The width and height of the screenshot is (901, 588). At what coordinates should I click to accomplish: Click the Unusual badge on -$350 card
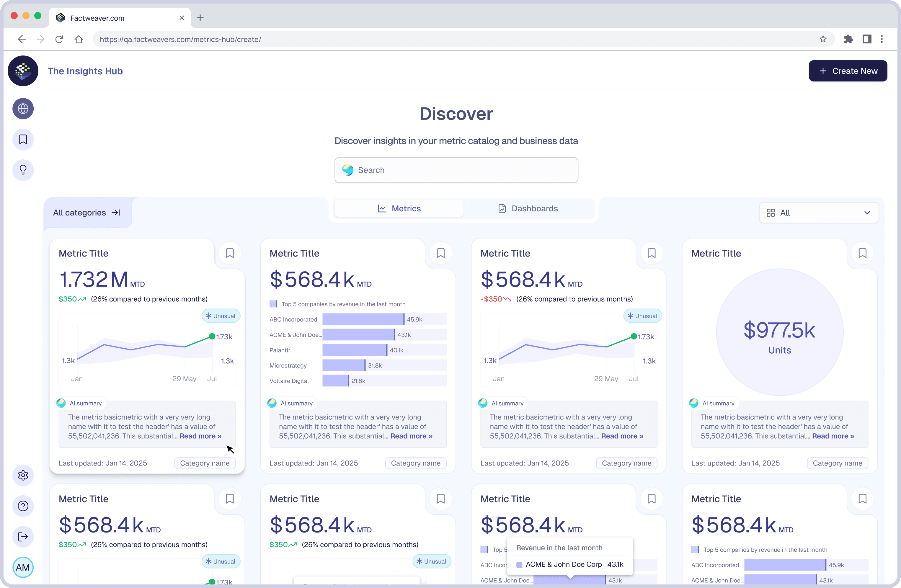coord(642,316)
